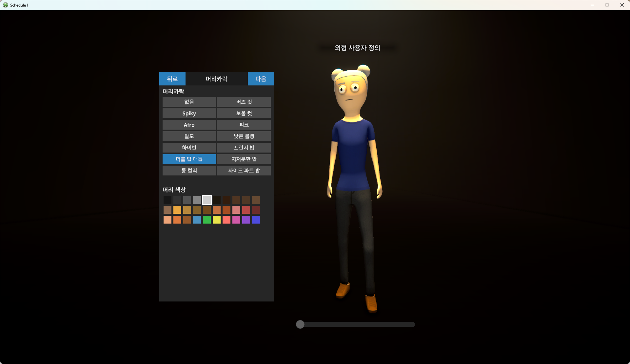Pick the 사이드 파트 밥 hairstyle
This screenshot has height=364, width=630.
click(244, 171)
